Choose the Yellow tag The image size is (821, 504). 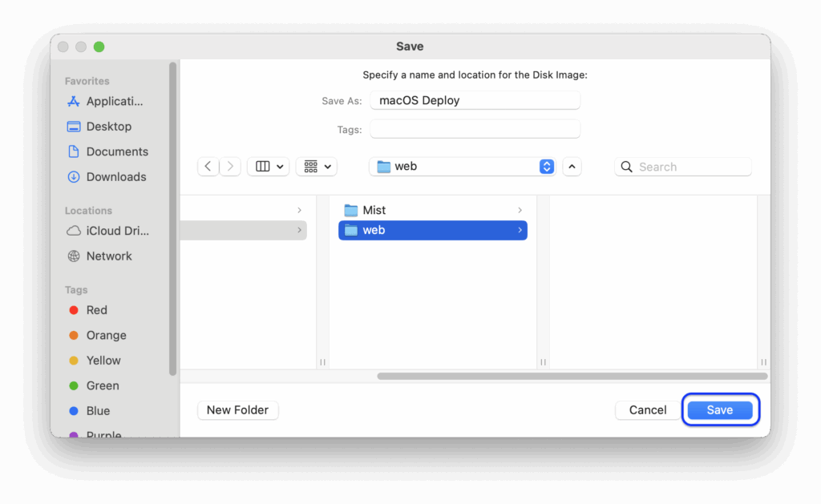click(95, 360)
